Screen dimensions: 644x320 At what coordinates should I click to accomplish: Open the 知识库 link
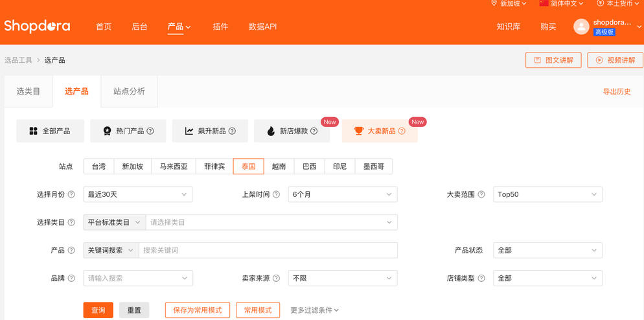click(509, 27)
